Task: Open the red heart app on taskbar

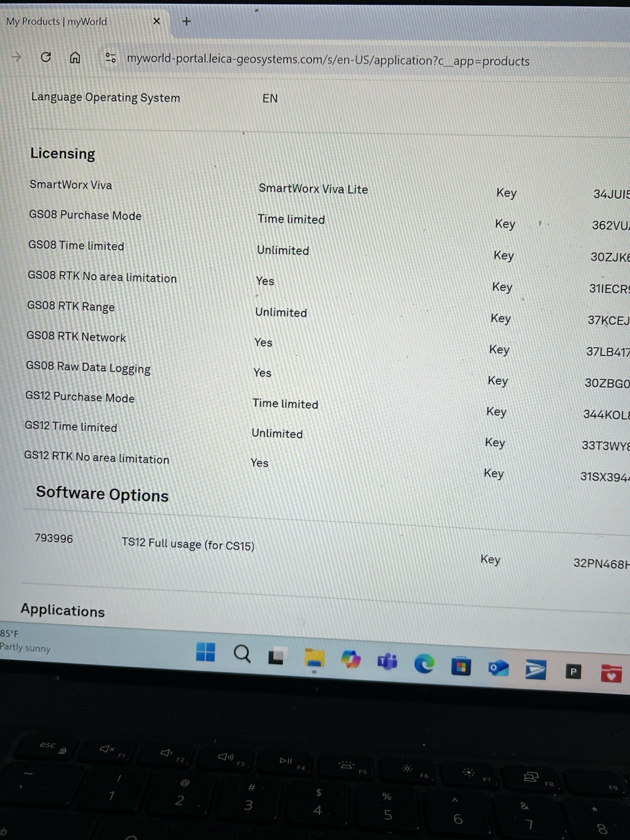Action: [x=611, y=673]
